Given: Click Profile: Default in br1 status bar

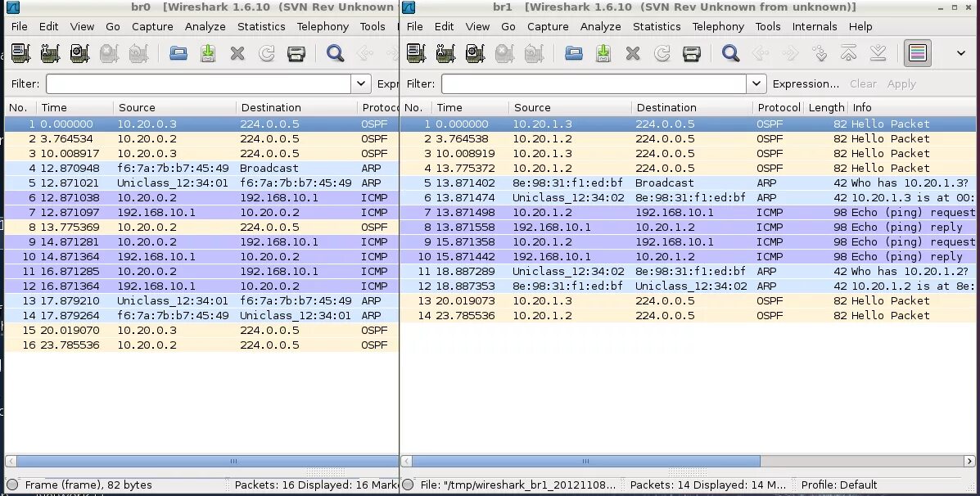Looking at the screenshot, I should point(838,485).
